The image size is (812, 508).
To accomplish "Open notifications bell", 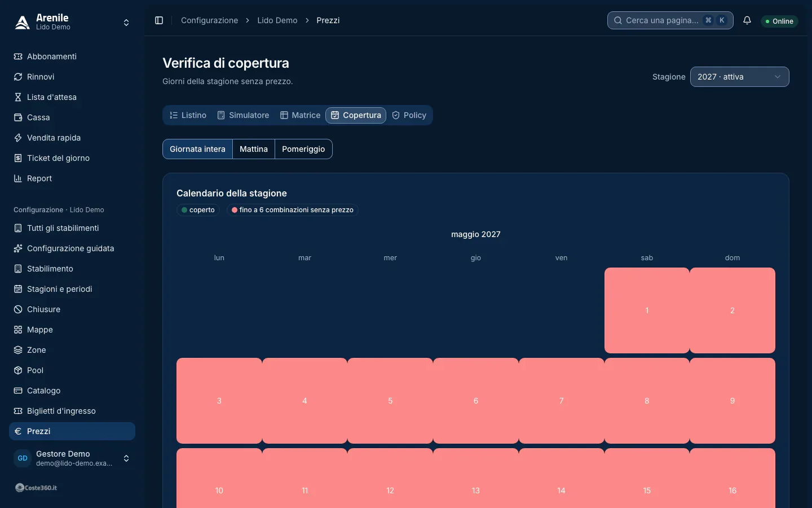I will click(x=747, y=20).
